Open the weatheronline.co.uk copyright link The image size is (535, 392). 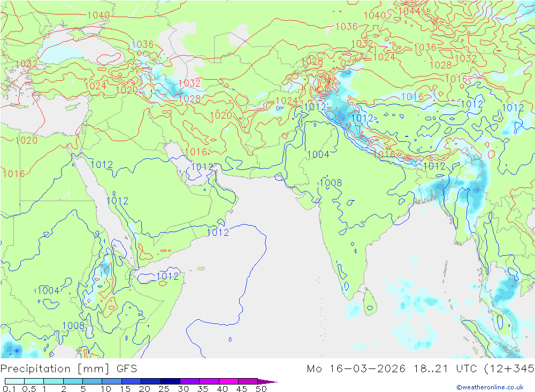tap(490, 387)
